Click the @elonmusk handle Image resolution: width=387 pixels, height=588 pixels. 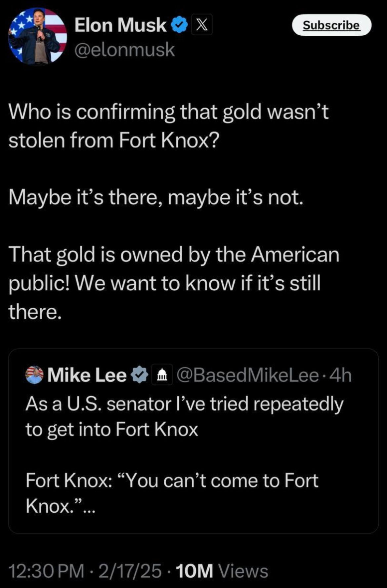coord(124,50)
